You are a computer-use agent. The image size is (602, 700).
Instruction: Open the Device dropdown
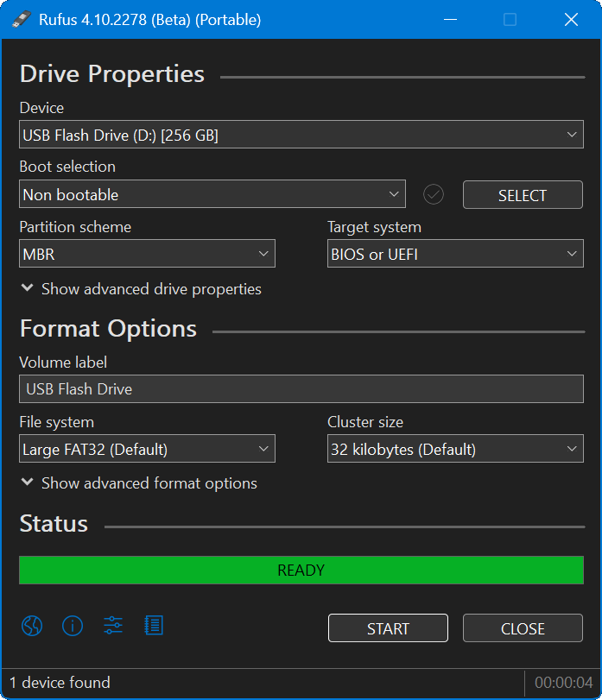[x=301, y=134]
